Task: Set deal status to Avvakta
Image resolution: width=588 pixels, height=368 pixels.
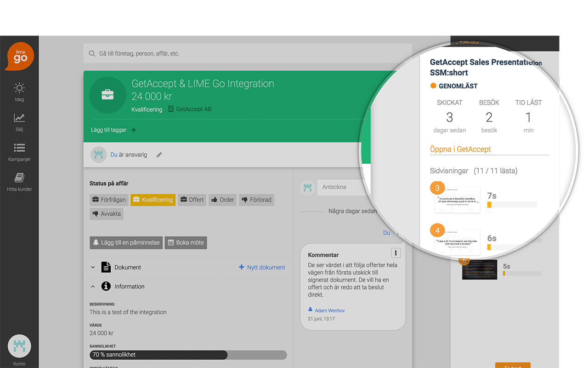Action: 107,214
